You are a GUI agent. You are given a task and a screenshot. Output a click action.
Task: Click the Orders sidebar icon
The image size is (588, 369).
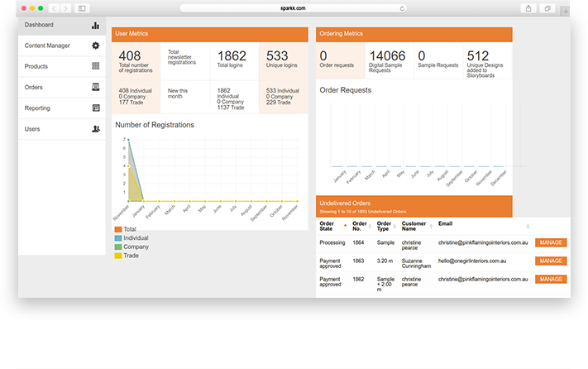point(95,87)
